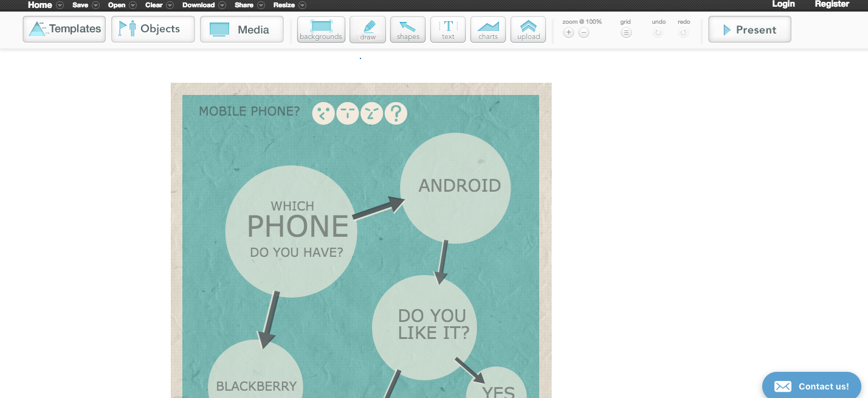Select arrow pointing down to BLACKBERRY
The image size is (868, 398).
coord(268,319)
